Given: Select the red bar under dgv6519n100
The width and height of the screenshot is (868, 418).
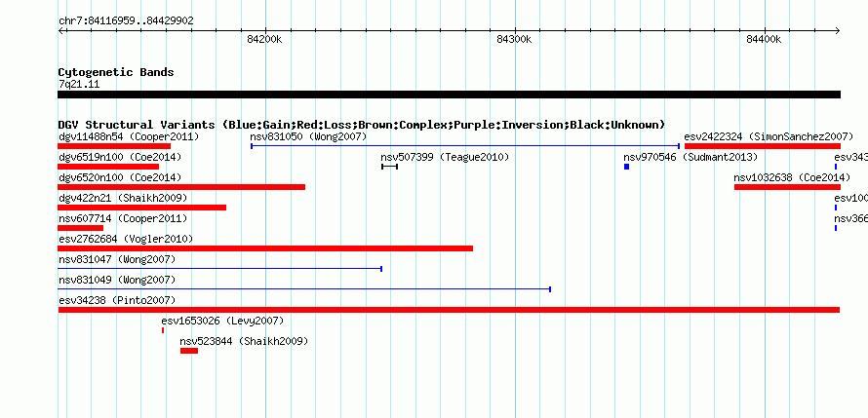Looking at the screenshot, I should 108,167.
